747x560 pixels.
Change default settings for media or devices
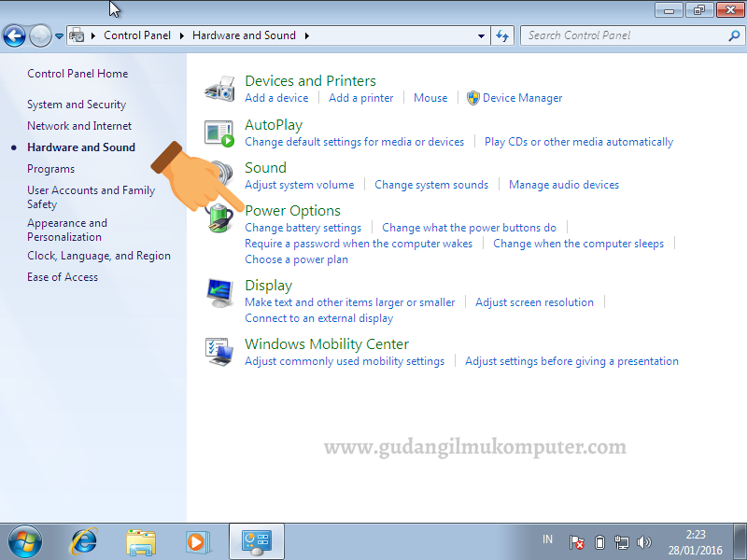[355, 142]
